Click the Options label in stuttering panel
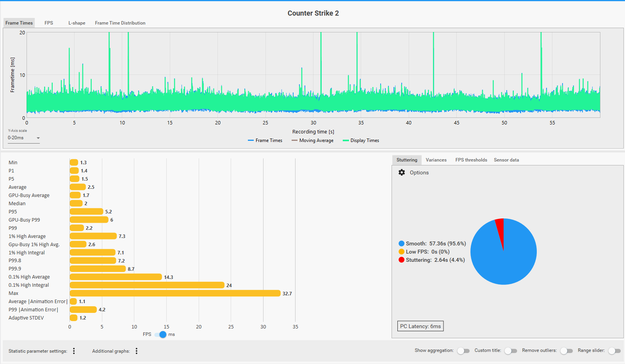This screenshot has width=625, height=364. 419,172
